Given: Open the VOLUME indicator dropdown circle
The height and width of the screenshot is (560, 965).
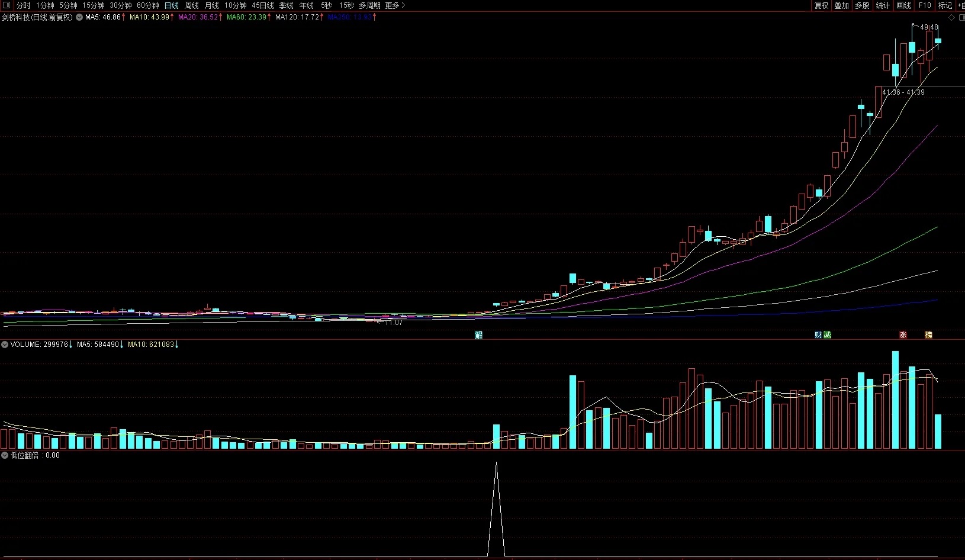Looking at the screenshot, I should pyautogui.click(x=5, y=345).
